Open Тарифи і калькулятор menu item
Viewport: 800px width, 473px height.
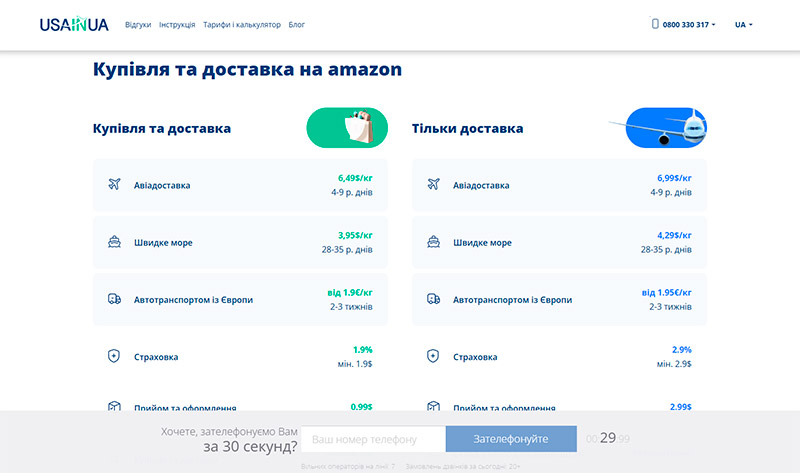[x=242, y=24]
